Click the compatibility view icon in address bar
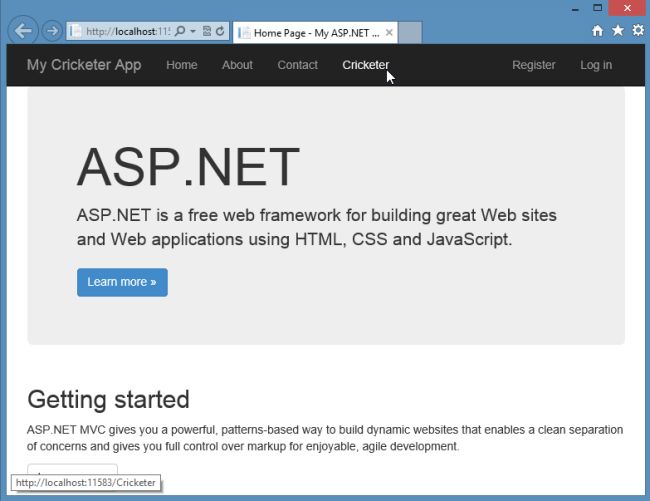 [206, 31]
